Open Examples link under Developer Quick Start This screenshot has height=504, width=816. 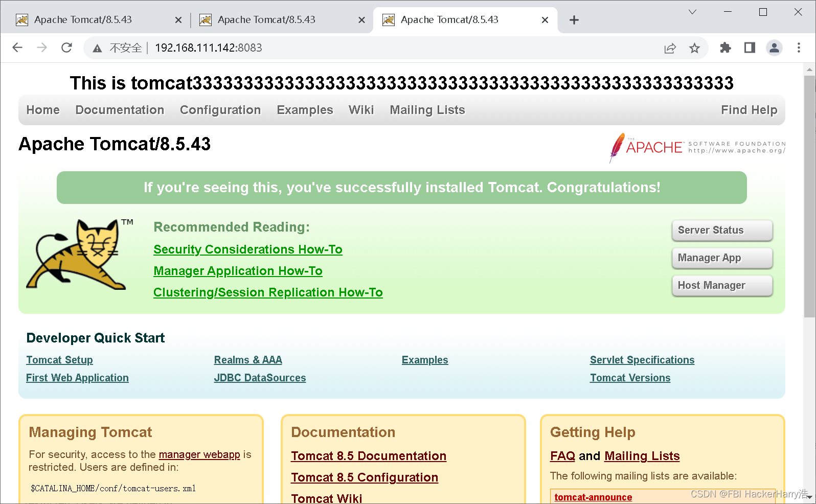coord(425,360)
